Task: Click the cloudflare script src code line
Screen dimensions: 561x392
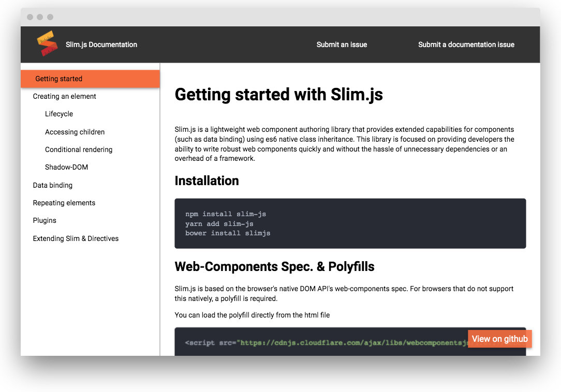Action: click(x=327, y=343)
